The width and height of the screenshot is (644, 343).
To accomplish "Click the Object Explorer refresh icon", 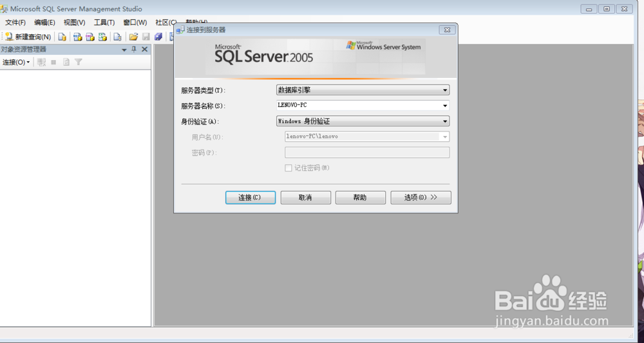I will [x=66, y=62].
